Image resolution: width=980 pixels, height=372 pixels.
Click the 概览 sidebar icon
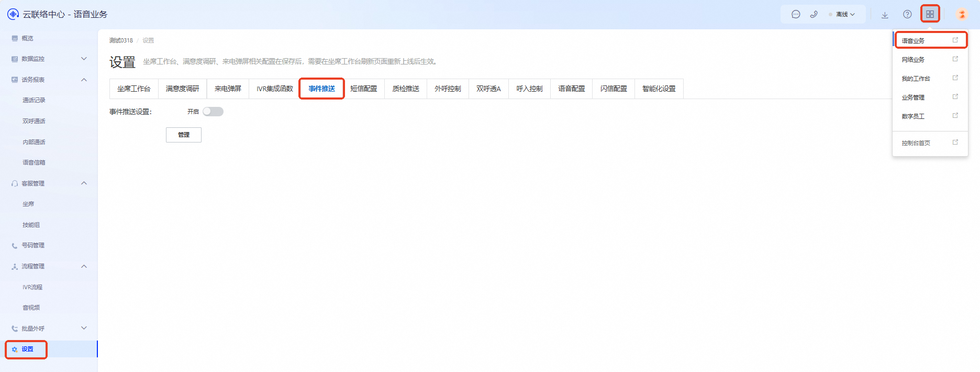(x=15, y=38)
